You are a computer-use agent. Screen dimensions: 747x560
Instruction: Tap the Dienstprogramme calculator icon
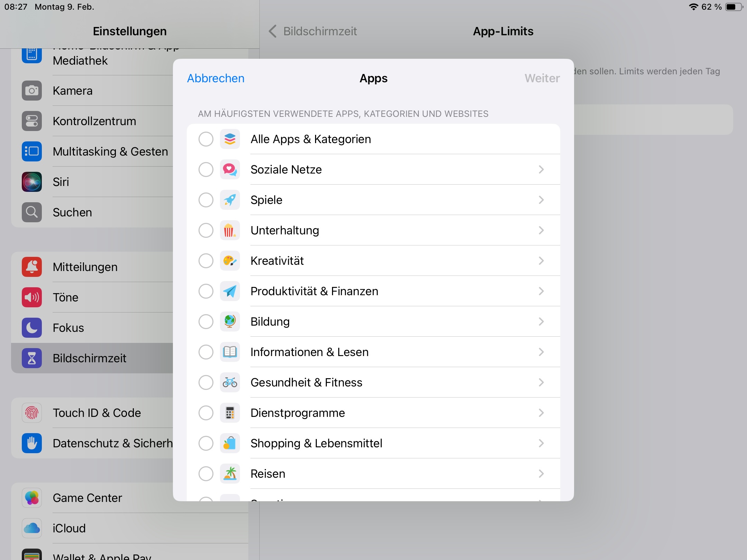[x=230, y=413]
